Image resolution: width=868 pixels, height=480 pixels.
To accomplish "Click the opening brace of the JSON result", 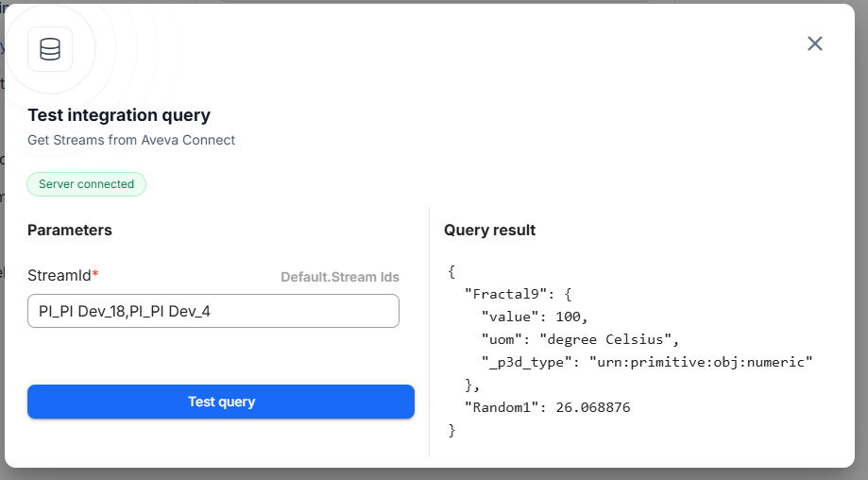I will (451, 271).
